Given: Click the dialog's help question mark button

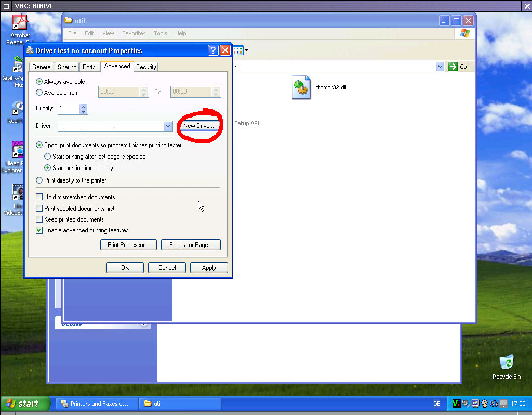Looking at the screenshot, I should point(213,50).
